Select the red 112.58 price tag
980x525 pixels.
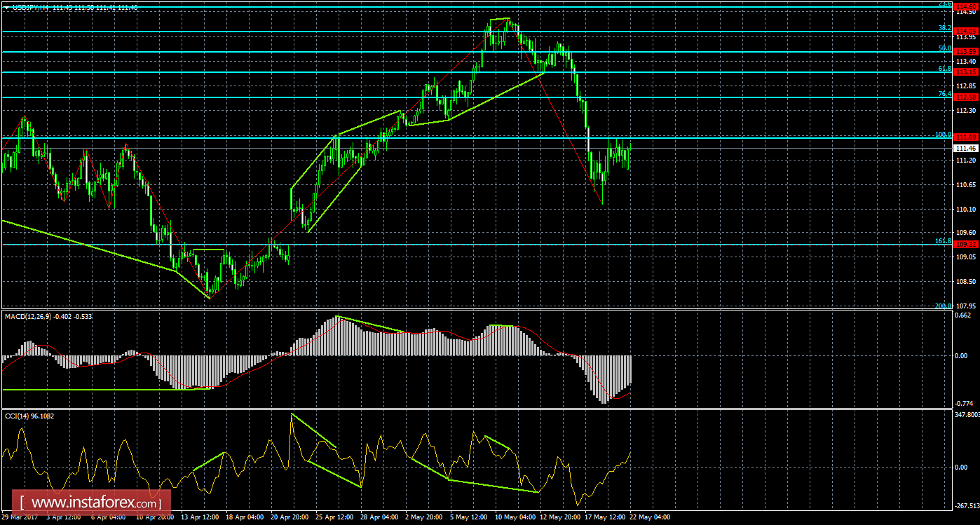[967, 97]
